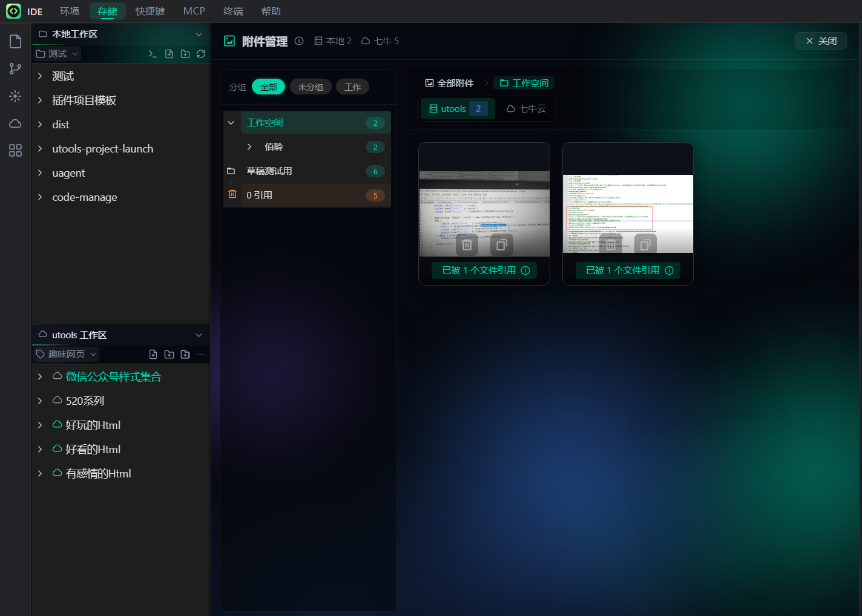Viewport: 862px width, 616px height.
Task: Open the 终端 menu
Action: (233, 11)
